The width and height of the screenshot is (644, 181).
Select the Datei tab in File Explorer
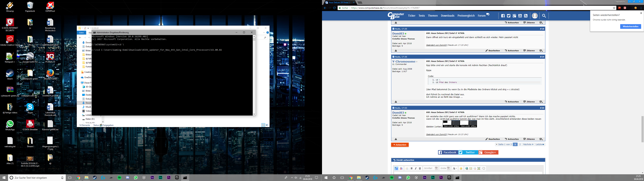(82, 33)
